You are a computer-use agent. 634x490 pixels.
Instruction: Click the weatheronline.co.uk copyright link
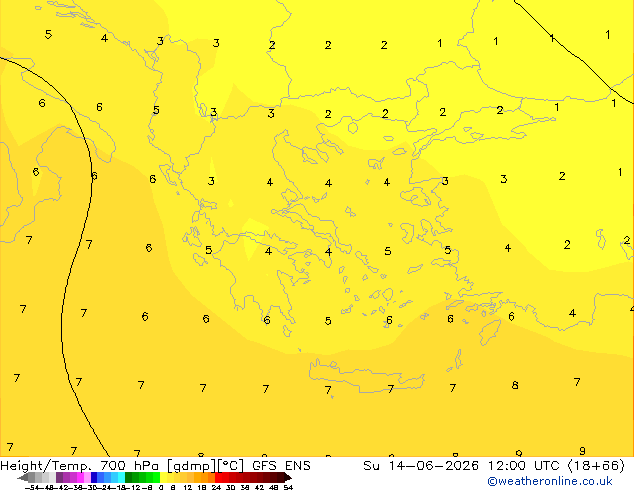[x=550, y=481]
